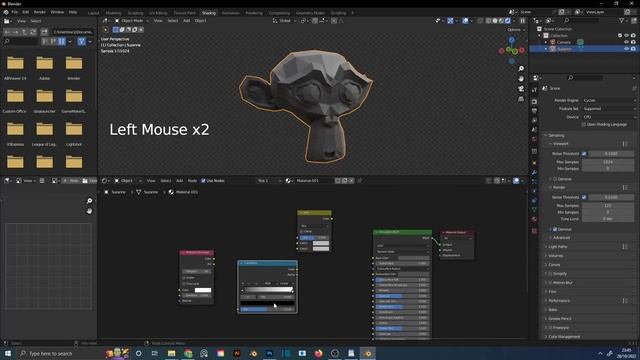Click the file browser filter funnel button
The width and height of the screenshot is (640, 360).
point(82,41)
